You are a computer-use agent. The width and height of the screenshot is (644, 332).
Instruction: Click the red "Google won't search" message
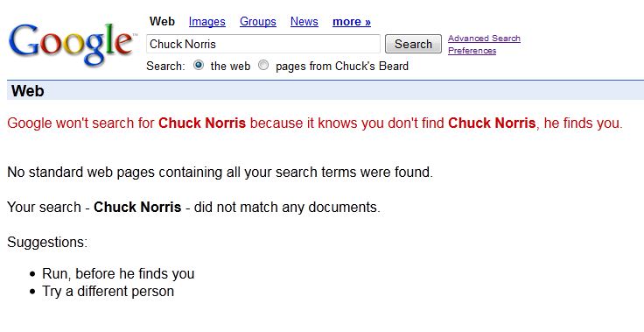(x=315, y=123)
